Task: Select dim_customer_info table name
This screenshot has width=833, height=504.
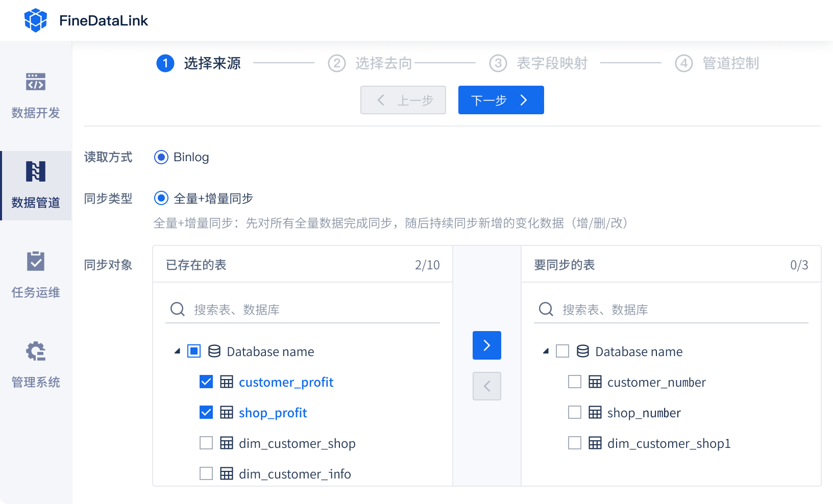Action: tap(295, 474)
